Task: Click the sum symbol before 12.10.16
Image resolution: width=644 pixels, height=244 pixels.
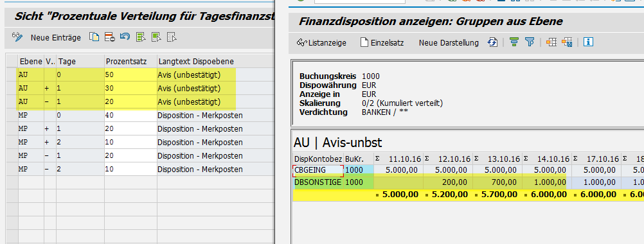Action: pyautogui.click(x=427, y=159)
